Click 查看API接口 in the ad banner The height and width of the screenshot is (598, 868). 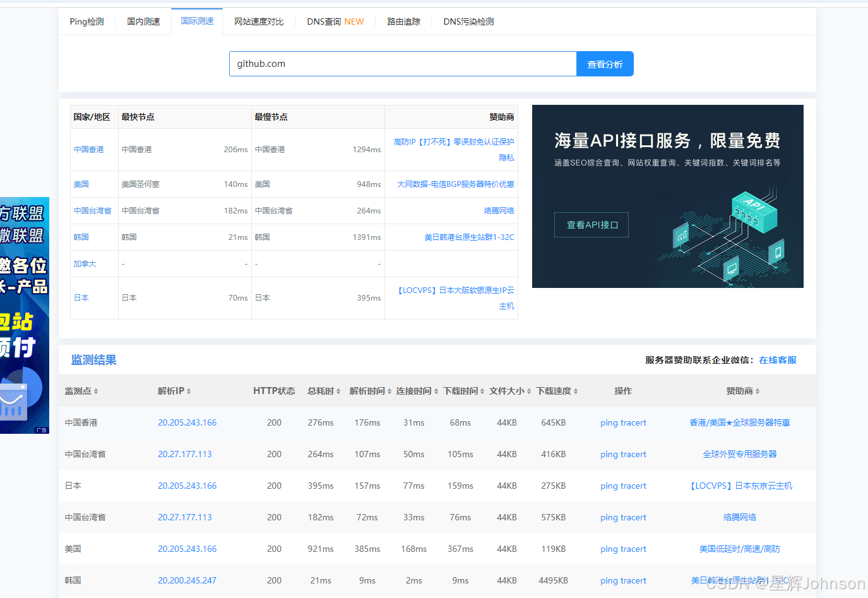[591, 224]
